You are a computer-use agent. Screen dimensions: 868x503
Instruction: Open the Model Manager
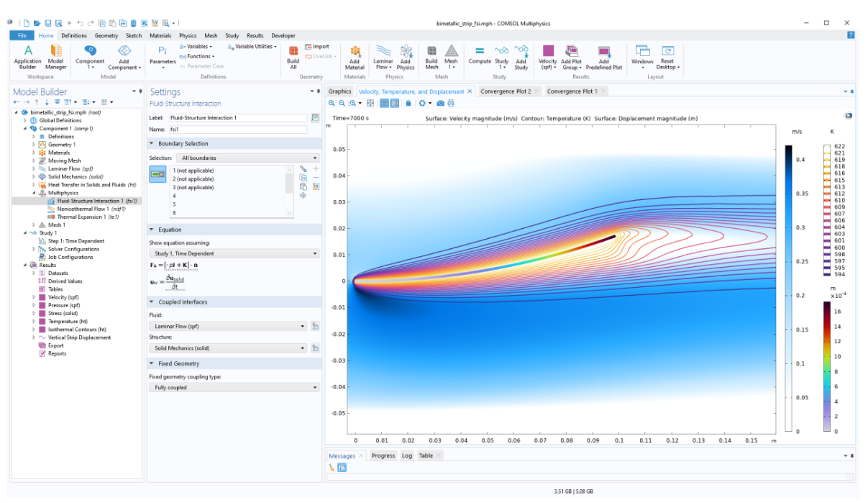tap(56, 56)
